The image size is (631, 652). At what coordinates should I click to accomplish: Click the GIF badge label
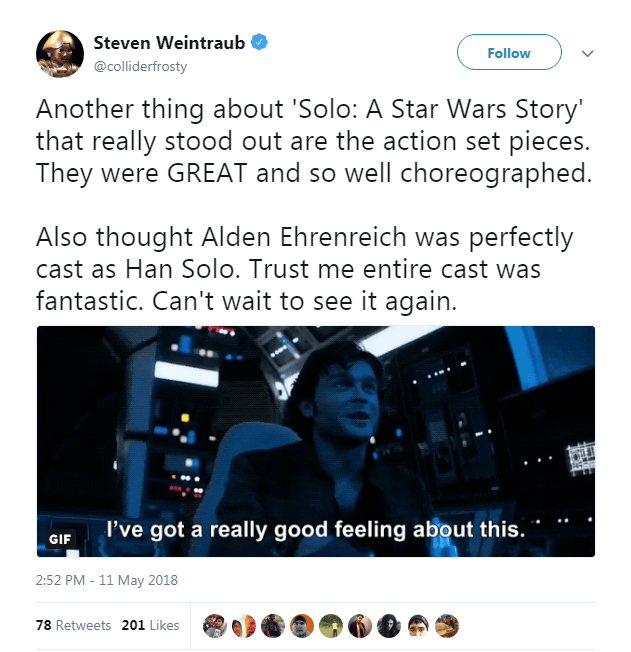[60, 539]
